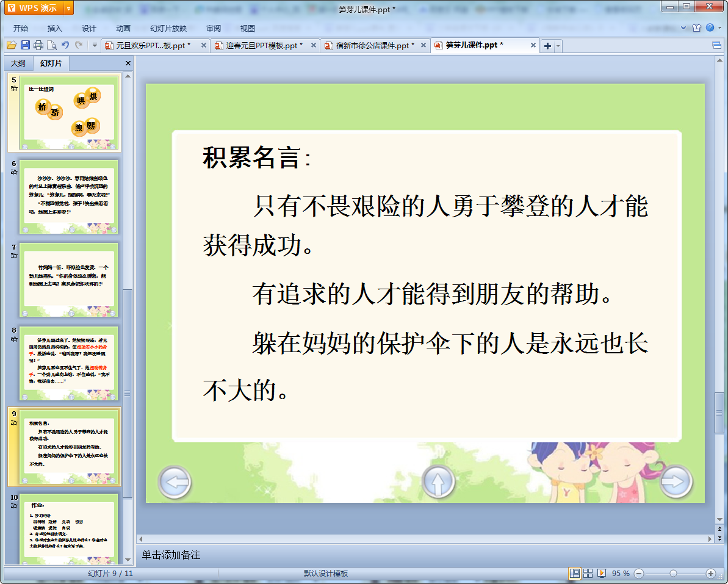Click the thumbnail panel scroll-up arrow
Screen dimensions: 728x584
click(128, 76)
